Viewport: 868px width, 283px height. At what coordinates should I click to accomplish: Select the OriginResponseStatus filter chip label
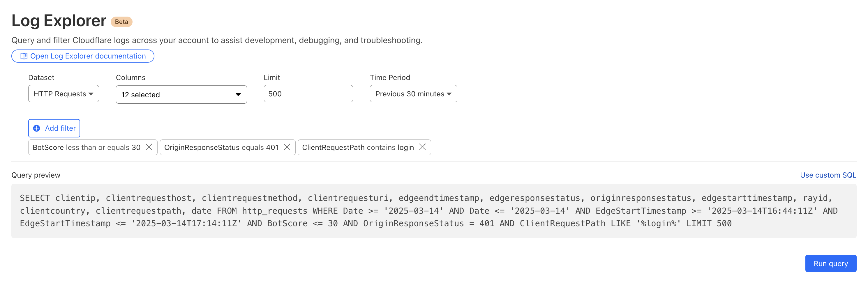221,147
